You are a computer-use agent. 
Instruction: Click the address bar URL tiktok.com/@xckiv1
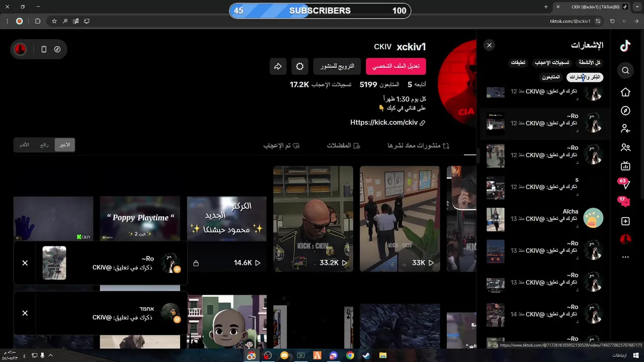570,21
